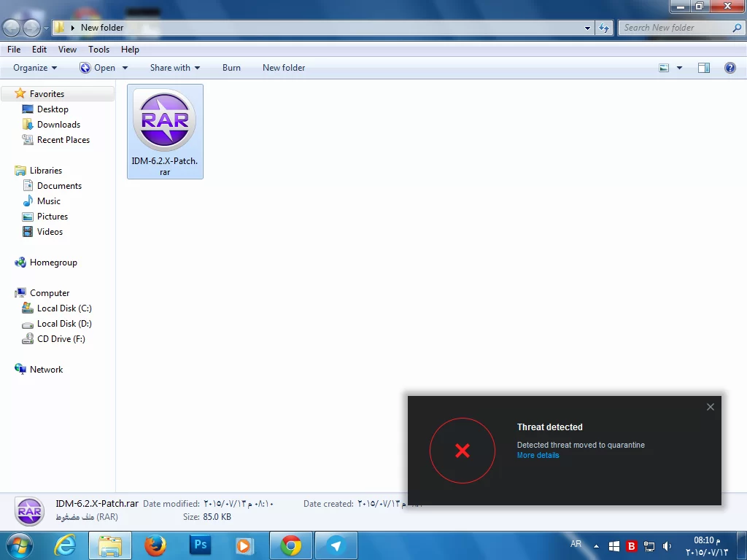
Task: Click the Windows Start button
Action: tap(20, 545)
